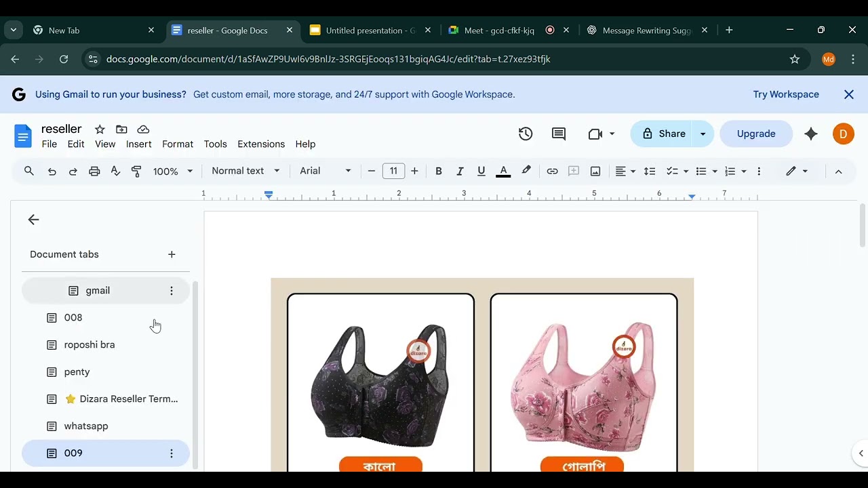Close the document tabs sidebar
The image size is (868, 488).
coord(33,220)
